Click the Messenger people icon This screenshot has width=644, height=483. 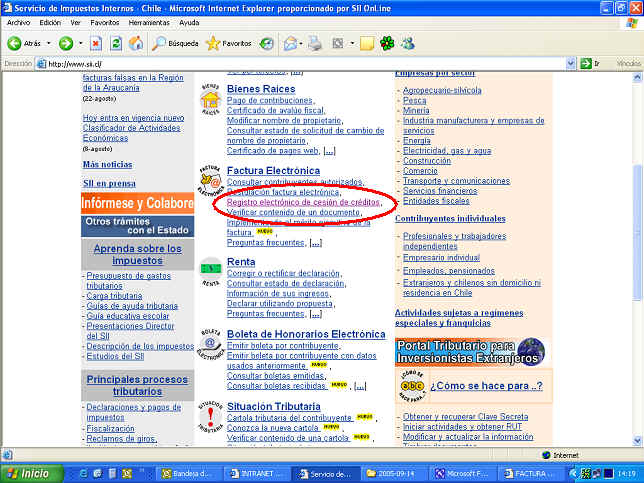[408, 43]
